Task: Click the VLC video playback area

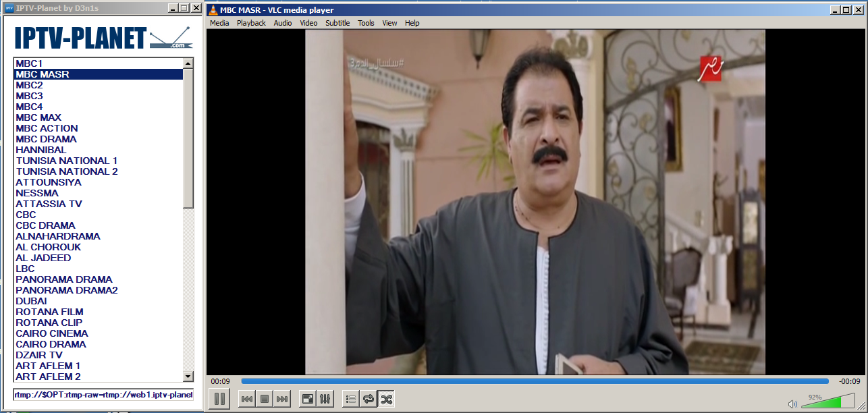Action: tap(535, 202)
